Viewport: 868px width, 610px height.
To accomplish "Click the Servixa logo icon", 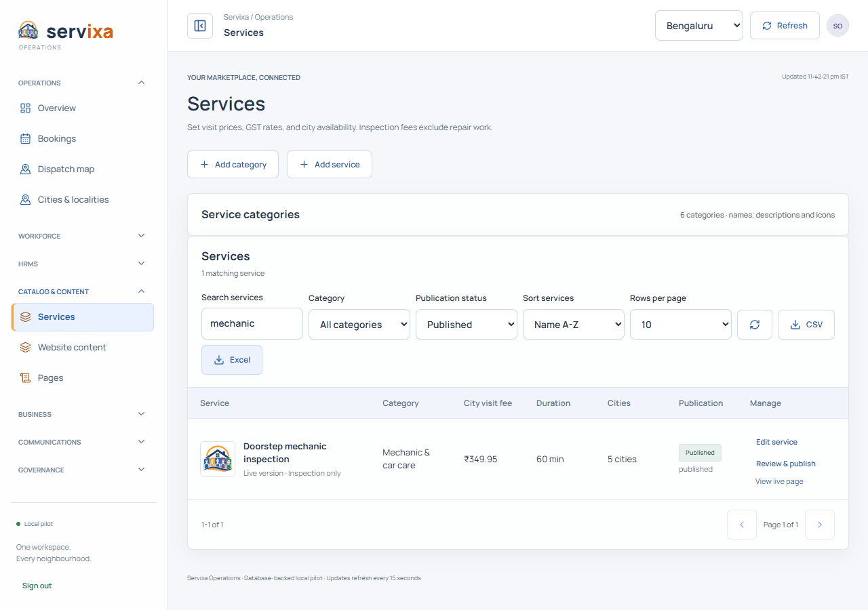I will tap(28, 30).
